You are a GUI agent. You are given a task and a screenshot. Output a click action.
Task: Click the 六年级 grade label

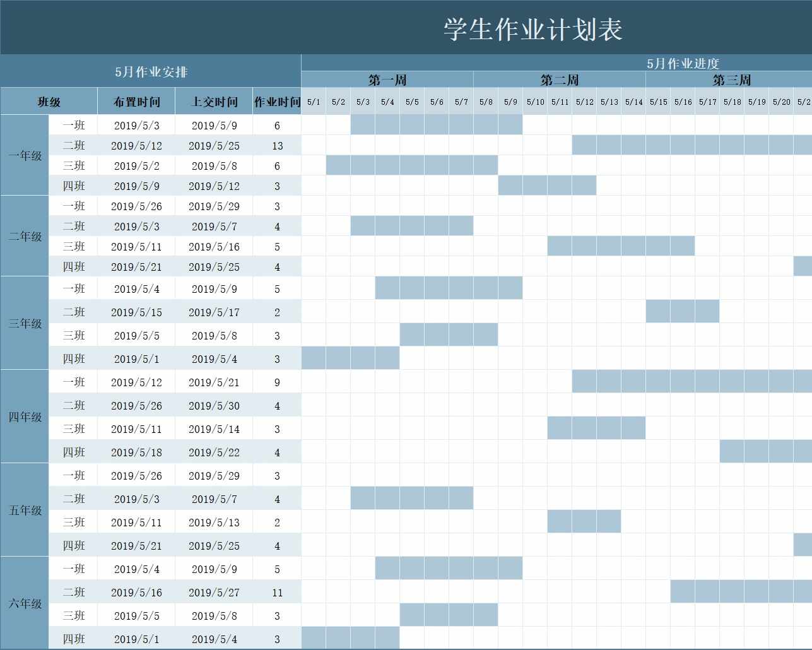coord(24,603)
